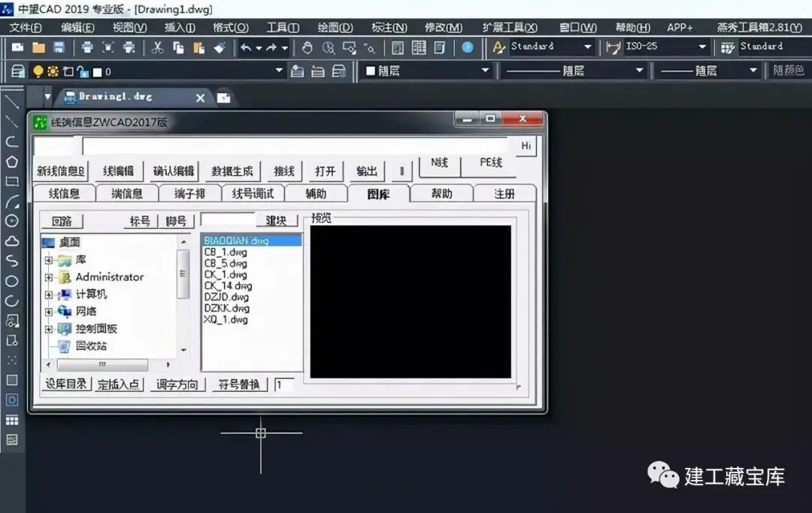
Task: Click the Match Properties brush icon
Action: point(220,47)
